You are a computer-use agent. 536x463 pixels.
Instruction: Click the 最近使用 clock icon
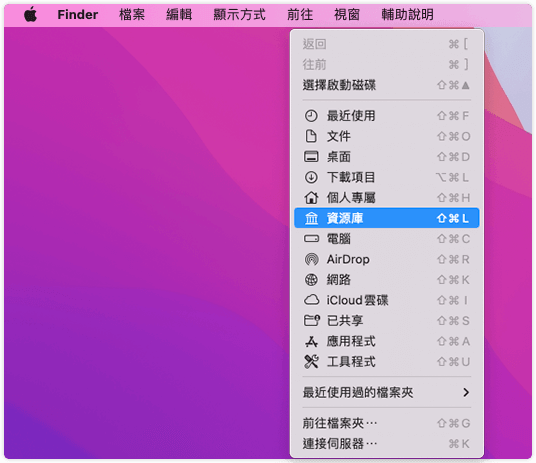311,116
